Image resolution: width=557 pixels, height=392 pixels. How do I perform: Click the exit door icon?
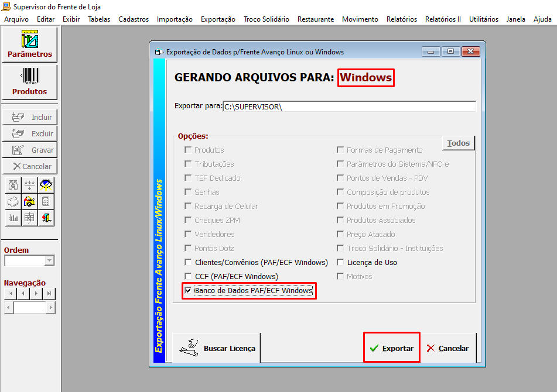pos(46,218)
